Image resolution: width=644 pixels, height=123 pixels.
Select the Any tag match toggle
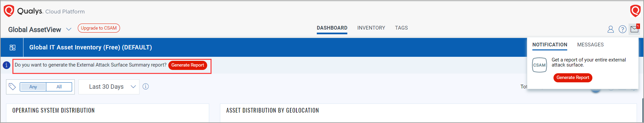pyautogui.click(x=33, y=87)
